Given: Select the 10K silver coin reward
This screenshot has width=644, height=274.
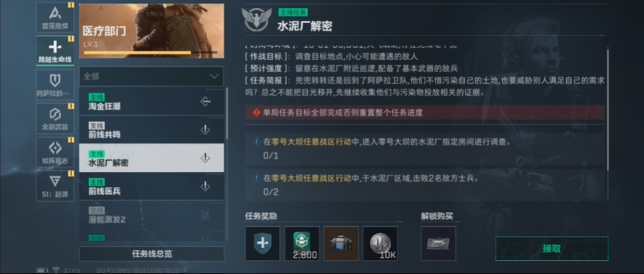Looking at the screenshot, I should pos(380,243).
